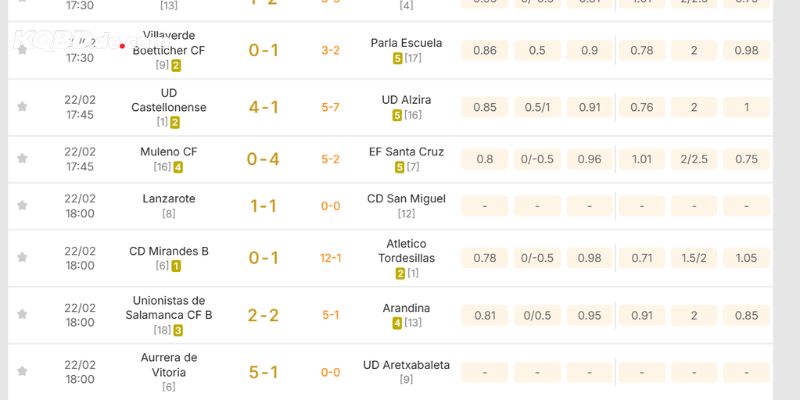Select 0.86 home odds for Villaverde match
800x400 pixels.
tap(485, 50)
